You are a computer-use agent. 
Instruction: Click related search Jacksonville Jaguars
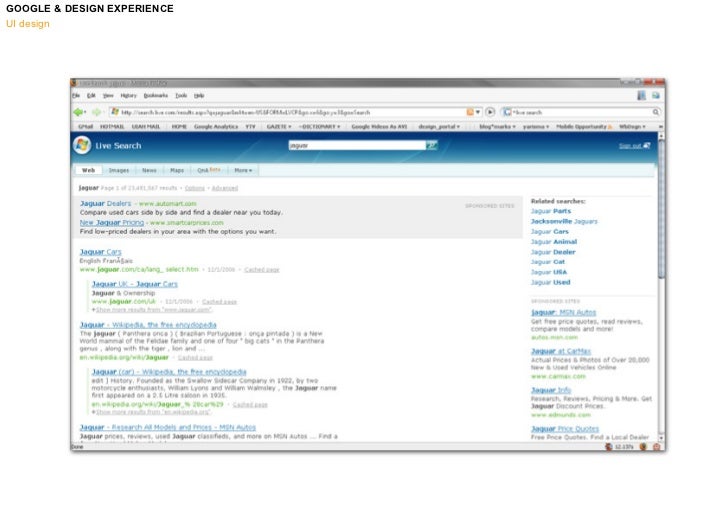(564, 221)
